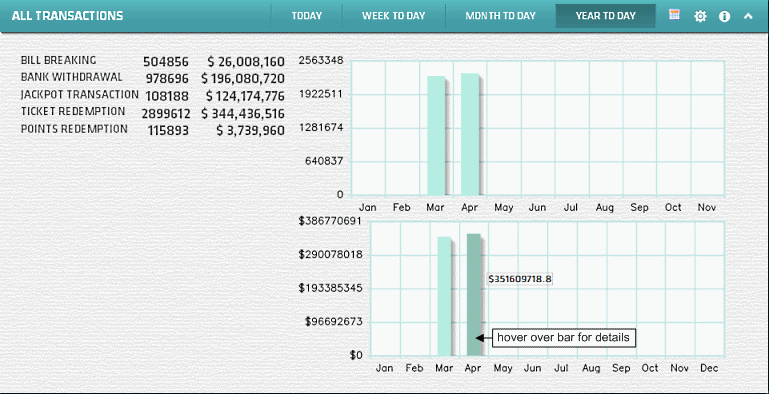Click the Aug label on count chart

[x=605, y=208]
